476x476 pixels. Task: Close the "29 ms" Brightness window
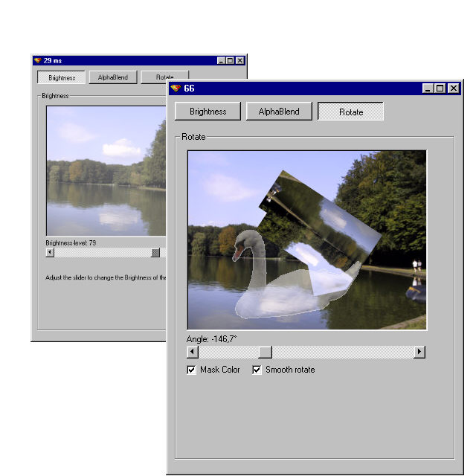239,60
